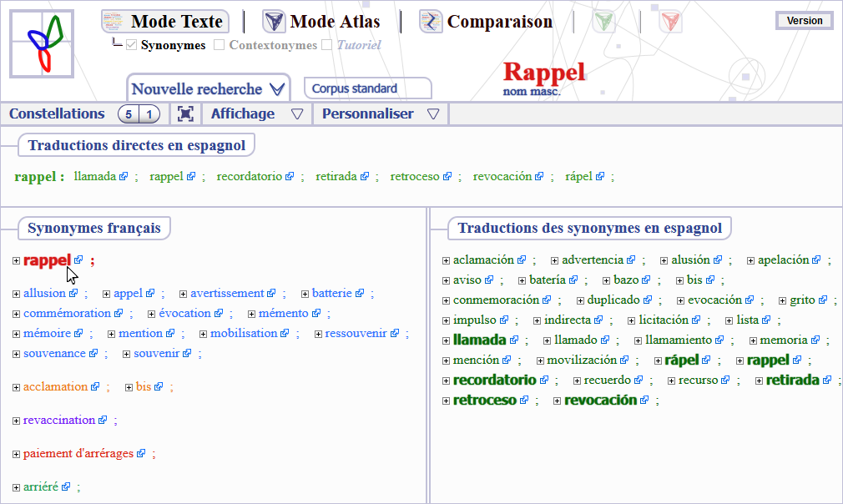
Task: Open the Personnaliser dropdown menu
Action: [380, 114]
